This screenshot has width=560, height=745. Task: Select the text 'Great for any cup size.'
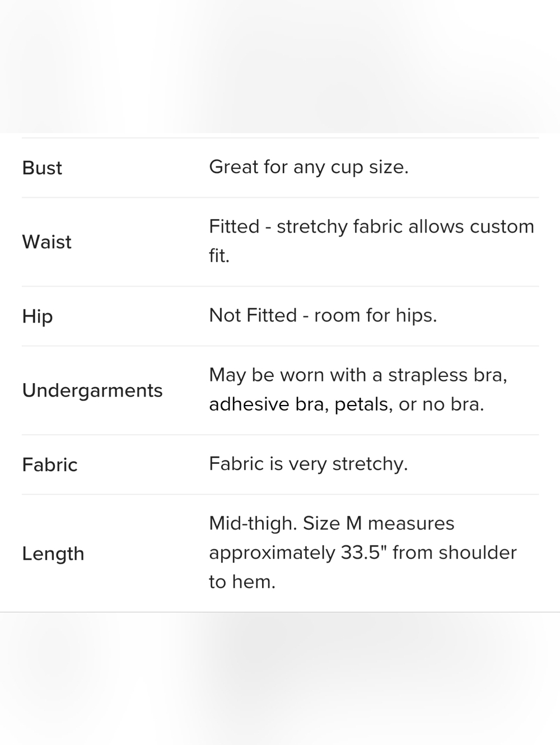tap(309, 167)
